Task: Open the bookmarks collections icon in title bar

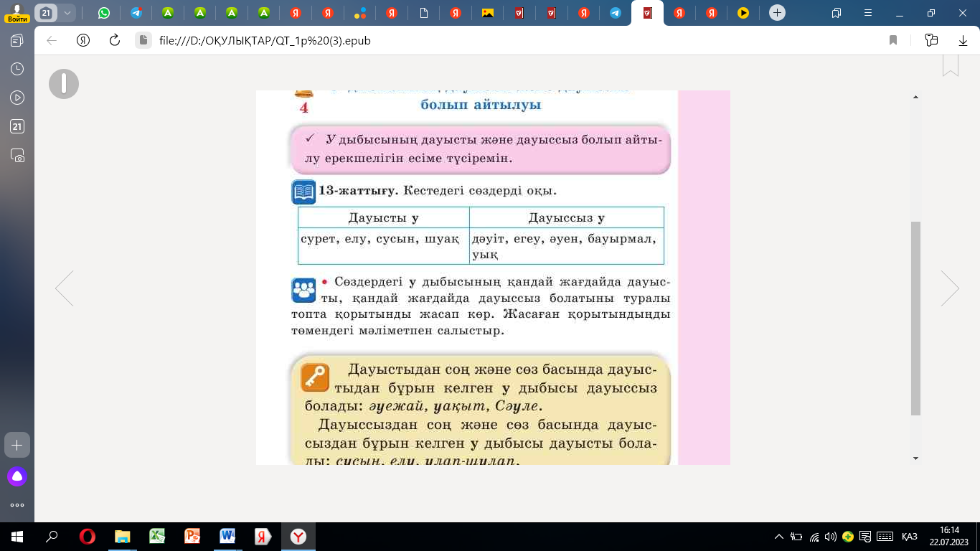Action: (x=837, y=13)
